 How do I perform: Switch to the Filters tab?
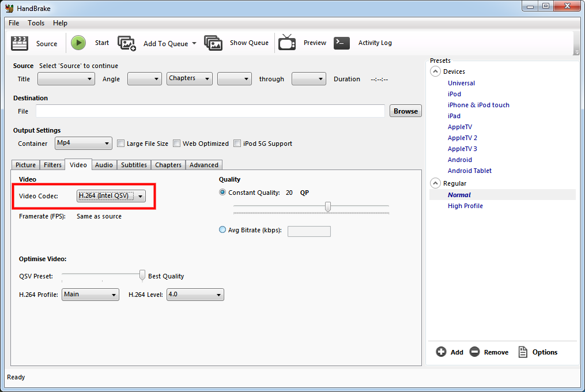pos(52,165)
